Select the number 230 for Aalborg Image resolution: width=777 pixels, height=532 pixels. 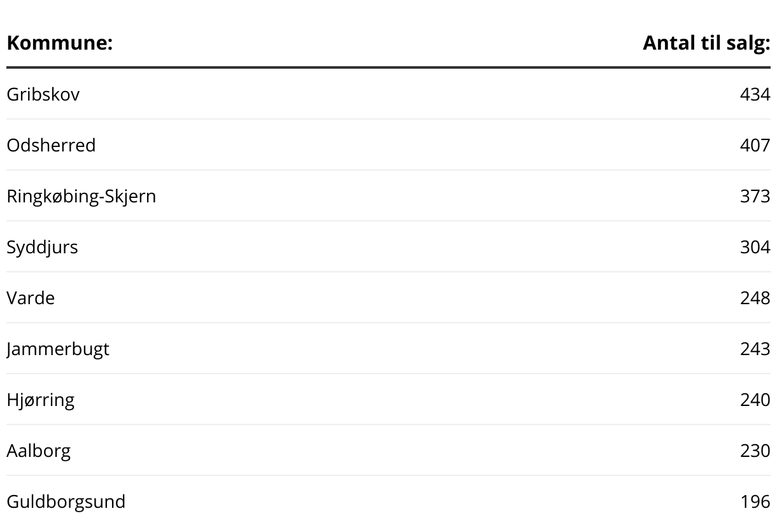coord(755,451)
